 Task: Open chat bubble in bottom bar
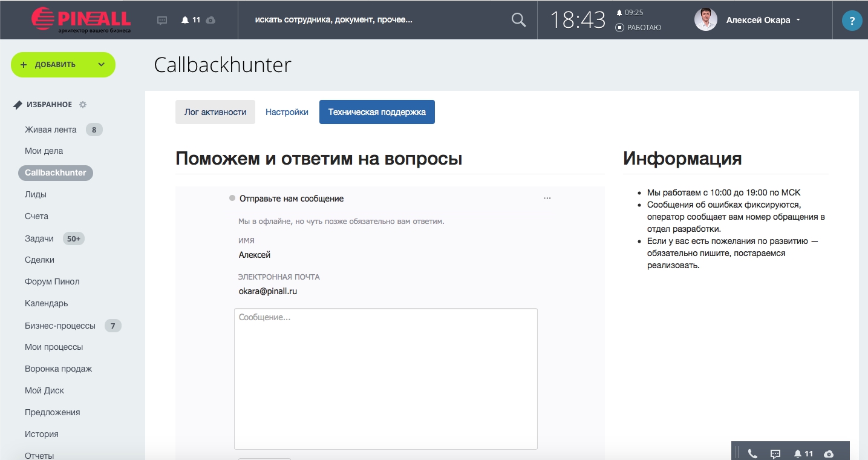pyautogui.click(x=775, y=453)
